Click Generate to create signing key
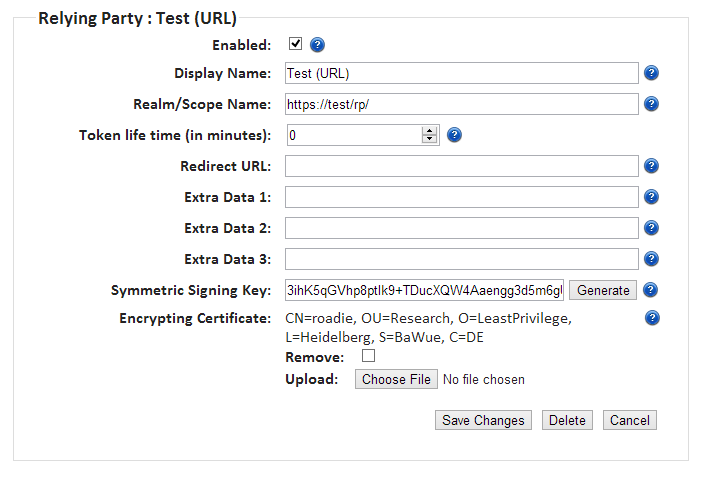Viewport: 709px width, 479px height. point(603,290)
